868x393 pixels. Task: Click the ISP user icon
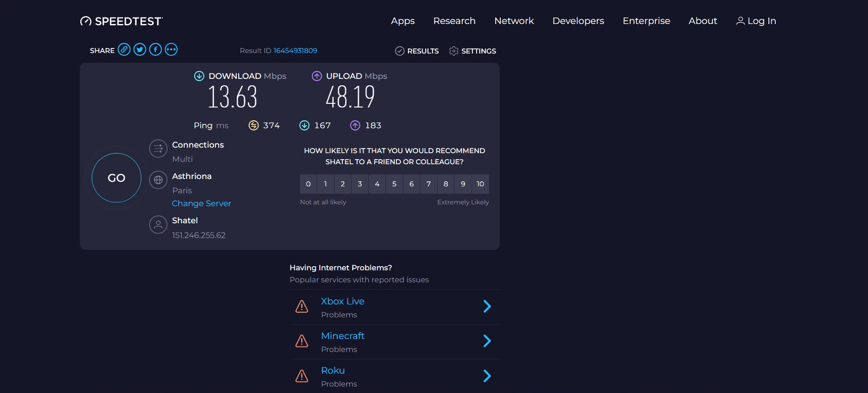158,225
